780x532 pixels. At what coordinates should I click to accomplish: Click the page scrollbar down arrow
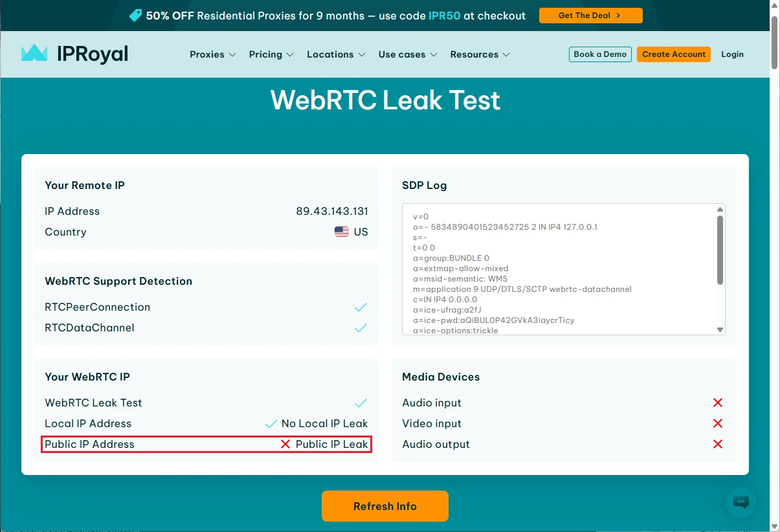pyautogui.click(x=775, y=526)
